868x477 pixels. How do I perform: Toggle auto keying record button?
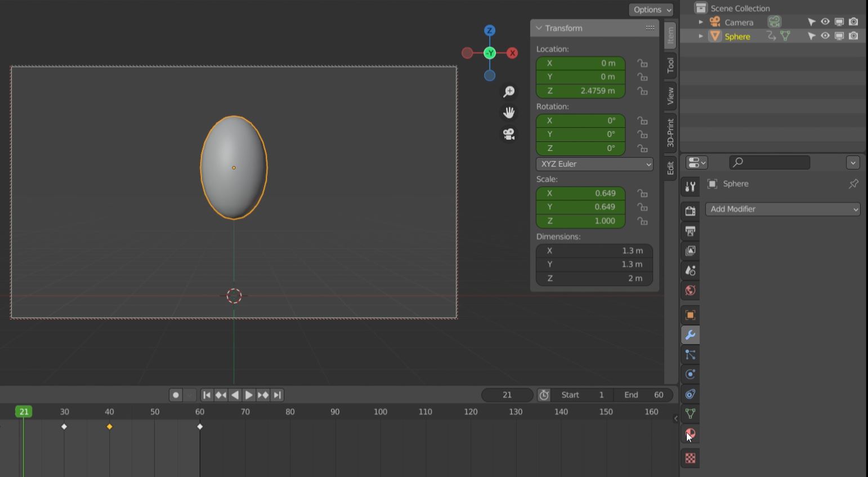pyautogui.click(x=176, y=395)
